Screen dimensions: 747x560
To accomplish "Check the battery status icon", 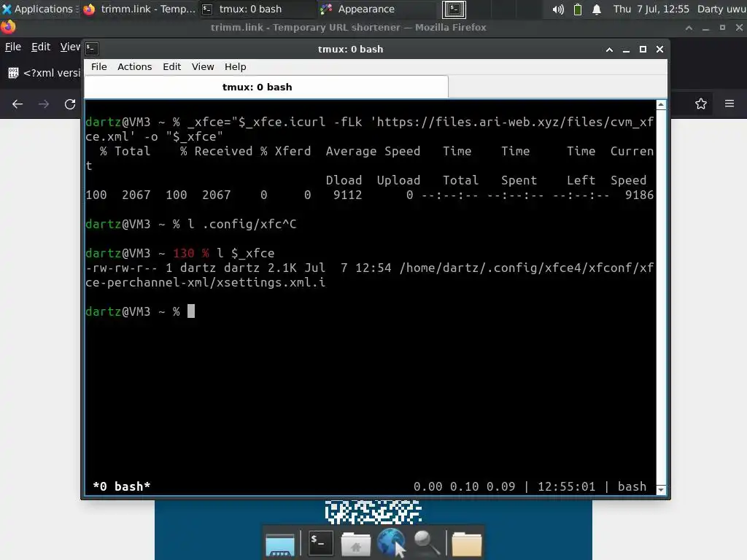I will tap(578, 9).
